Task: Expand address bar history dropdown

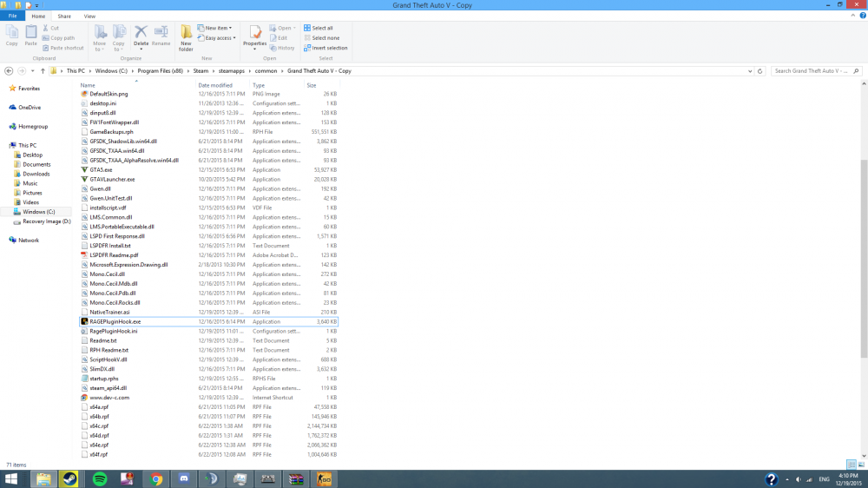Action: click(x=750, y=71)
